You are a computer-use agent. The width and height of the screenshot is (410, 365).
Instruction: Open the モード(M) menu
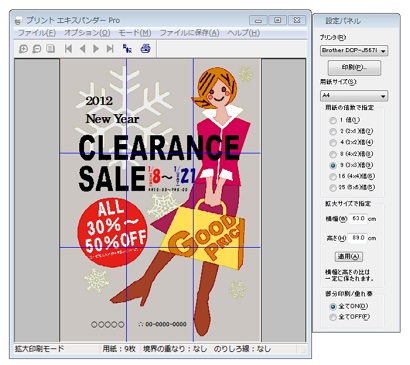135,33
